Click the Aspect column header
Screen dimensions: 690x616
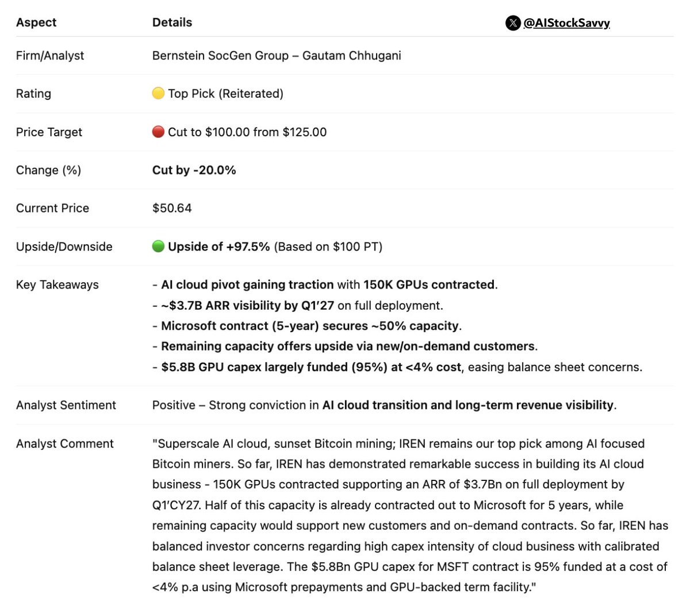(x=36, y=22)
